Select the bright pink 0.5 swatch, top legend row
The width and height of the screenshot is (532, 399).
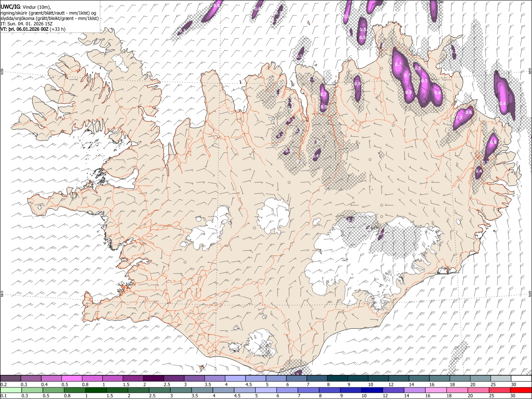point(71,378)
